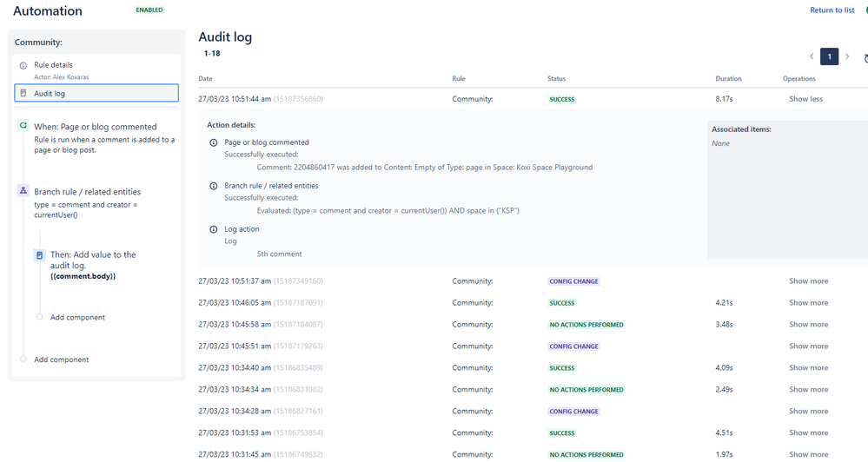Screen dimensions: 868x462
Task: Collapse the 10:51:44 entry with Show less
Action: click(806, 99)
